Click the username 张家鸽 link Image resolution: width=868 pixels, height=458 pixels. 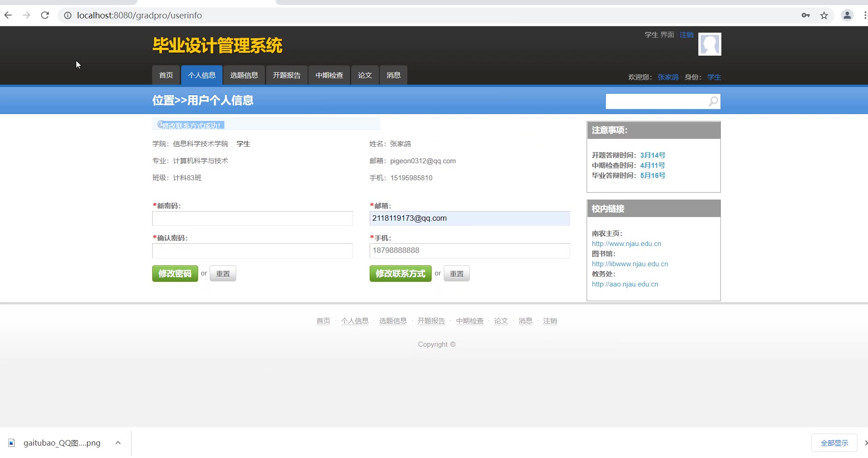668,77
